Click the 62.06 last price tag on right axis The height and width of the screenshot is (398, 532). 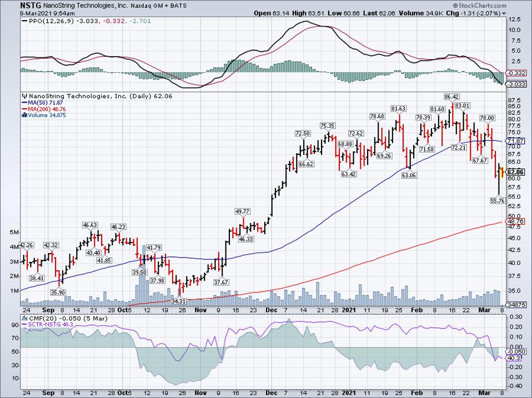click(516, 172)
